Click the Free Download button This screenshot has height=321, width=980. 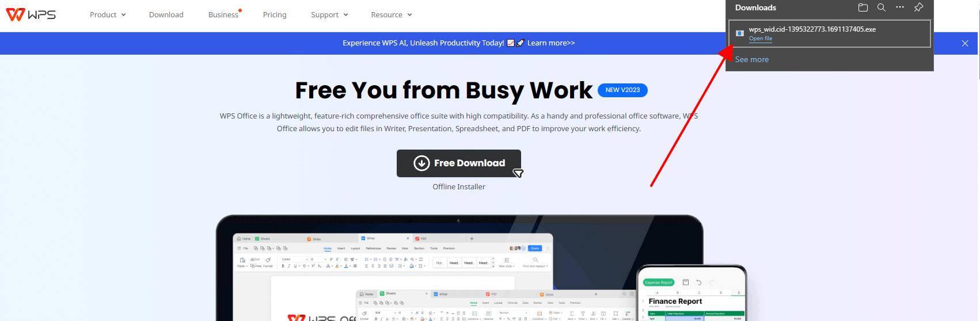459,163
